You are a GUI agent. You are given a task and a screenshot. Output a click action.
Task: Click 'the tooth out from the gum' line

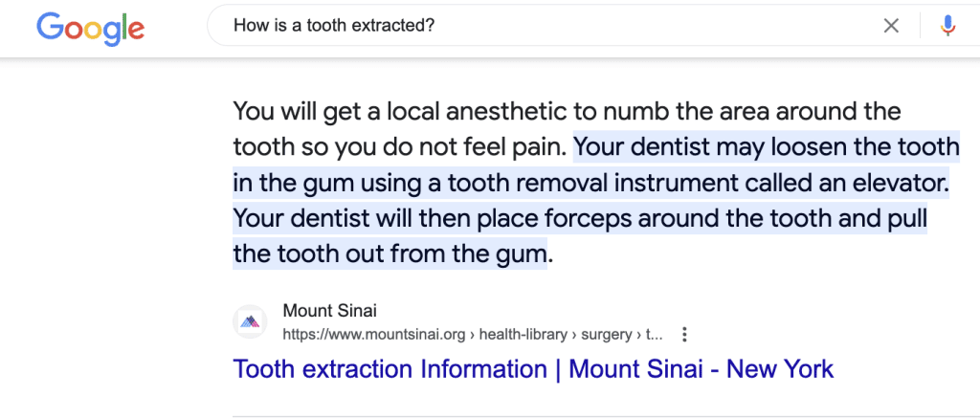(390, 254)
